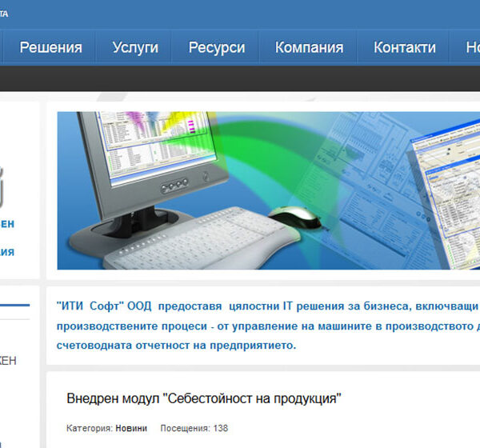Open the Компания navigation item

pyautogui.click(x=309, y=47)
